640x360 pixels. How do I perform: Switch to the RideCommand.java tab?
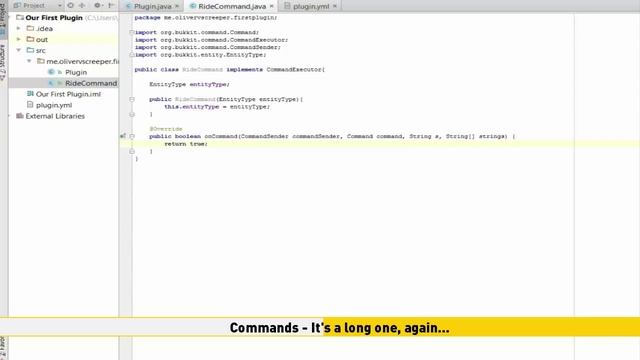tap(232, 7)
